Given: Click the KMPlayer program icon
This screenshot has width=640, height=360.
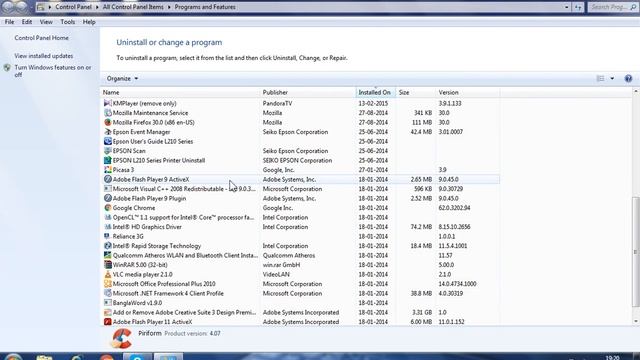Looking at the screenshot, I should (x=107, y=103).
